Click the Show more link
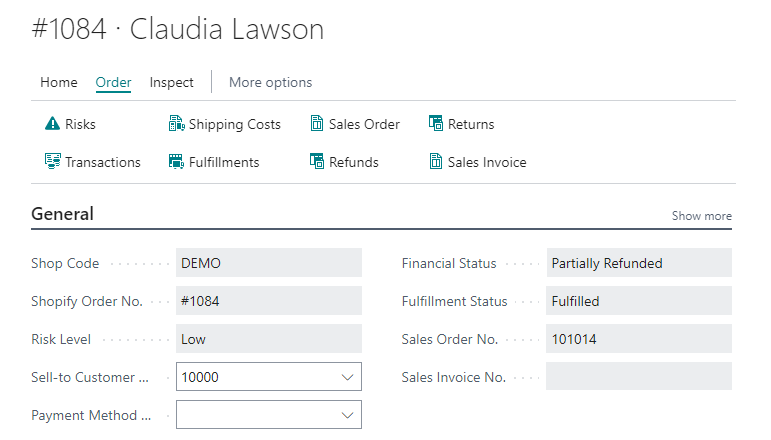771x440 pixels. [701, 216]
